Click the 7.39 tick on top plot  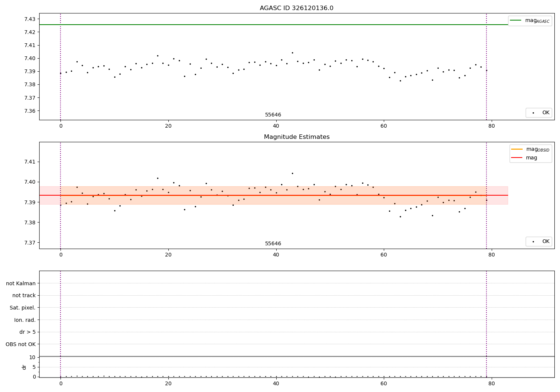[x=30, y=71]
